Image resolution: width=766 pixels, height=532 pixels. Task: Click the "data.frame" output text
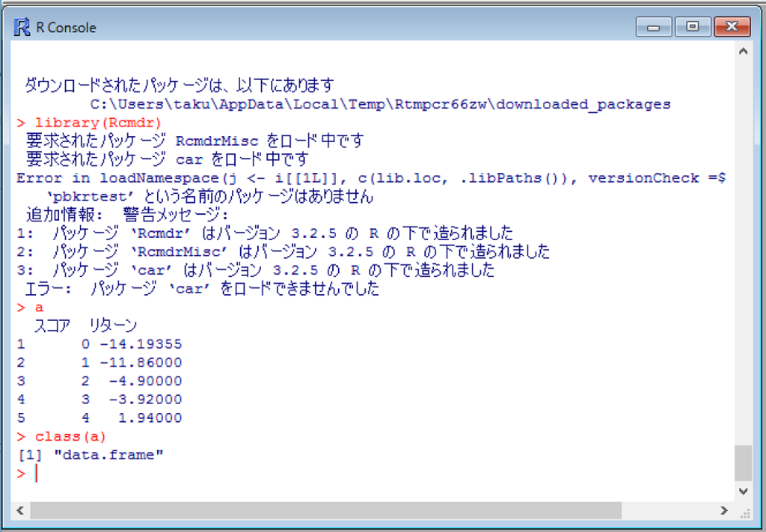click(108, 455)
